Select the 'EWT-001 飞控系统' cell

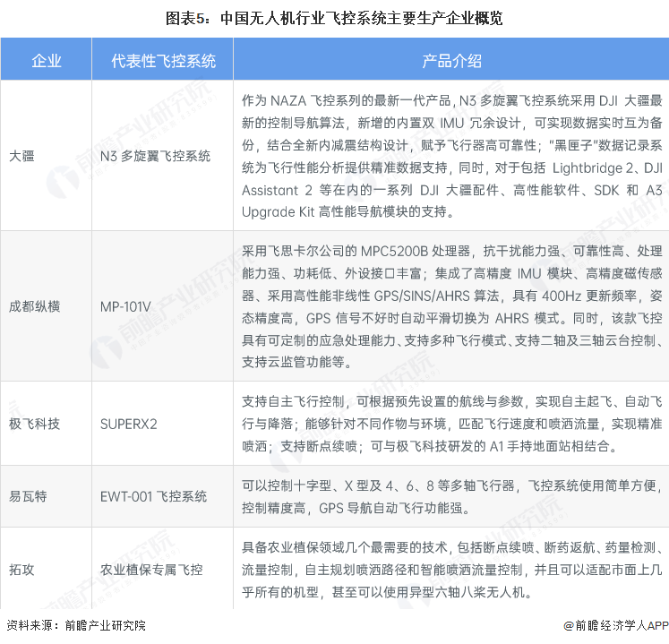163,496
